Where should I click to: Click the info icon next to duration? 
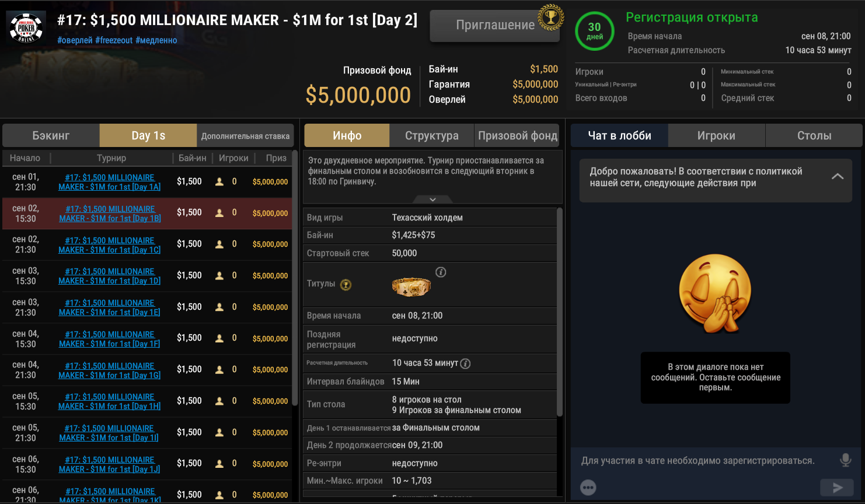tap(465, 363)
